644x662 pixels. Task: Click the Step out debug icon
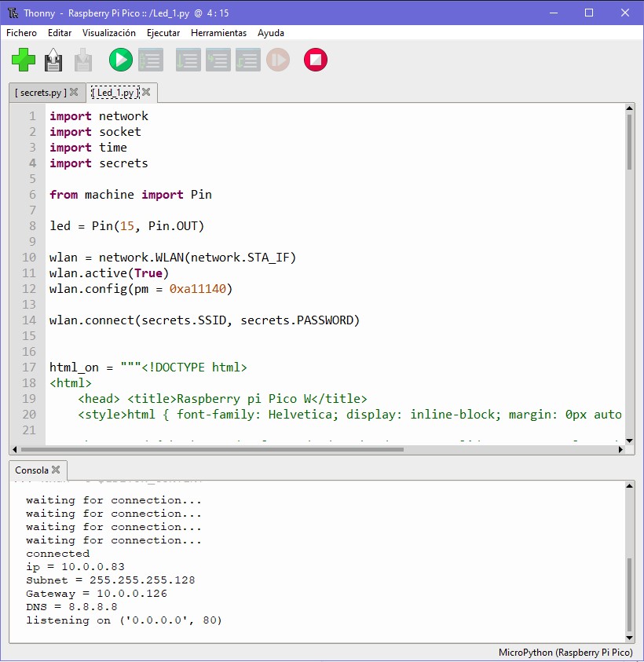point(247,60)
